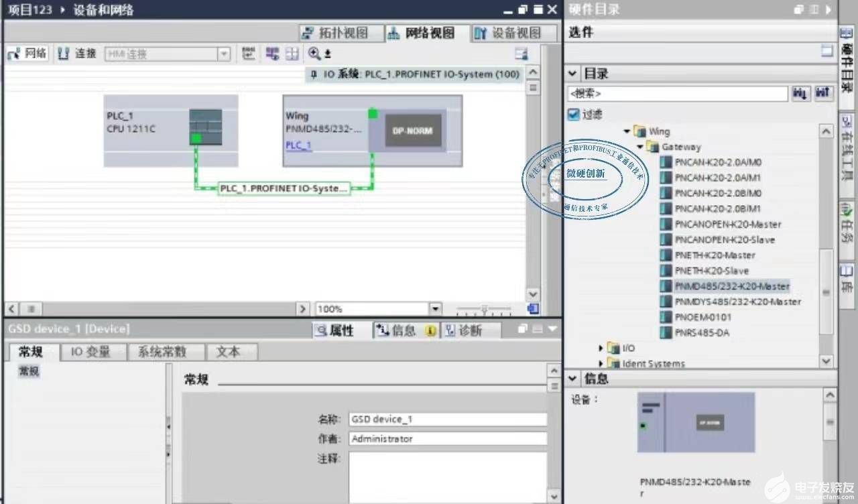Click the device preview thumbnail in 信息

696,422
